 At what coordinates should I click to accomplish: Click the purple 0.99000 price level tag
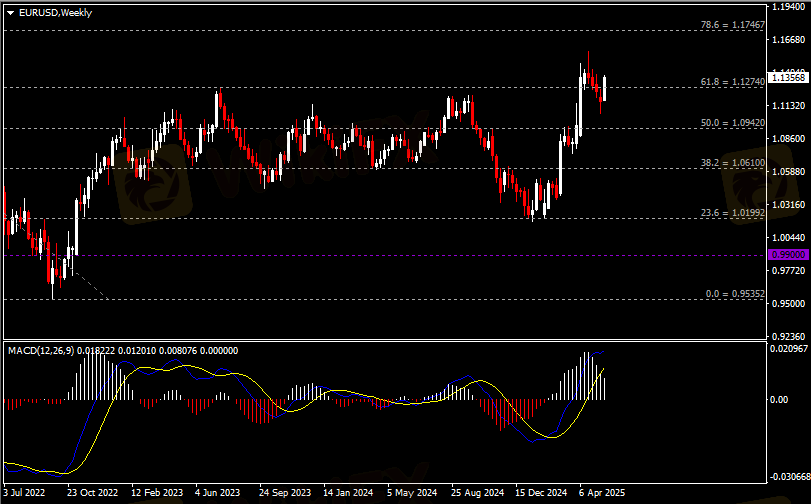click(x=788, y=255)
